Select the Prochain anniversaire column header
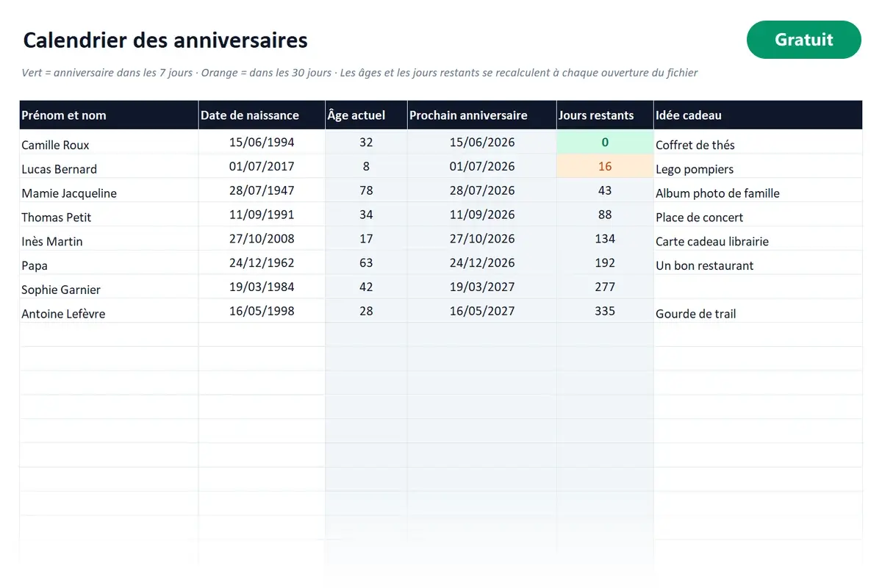This screenshot has width=882, height=588. (482, 115)
